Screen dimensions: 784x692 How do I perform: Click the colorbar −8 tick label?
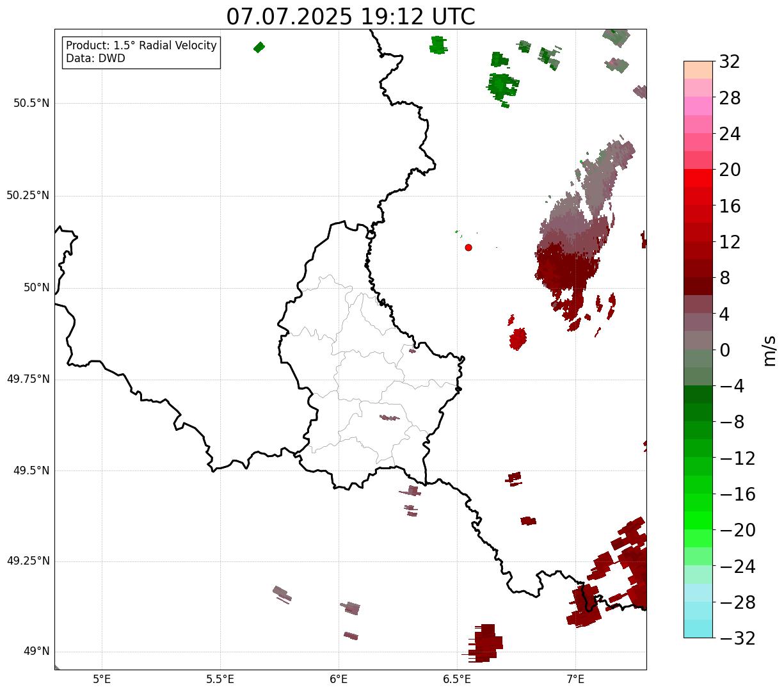[x=732, y=422]
